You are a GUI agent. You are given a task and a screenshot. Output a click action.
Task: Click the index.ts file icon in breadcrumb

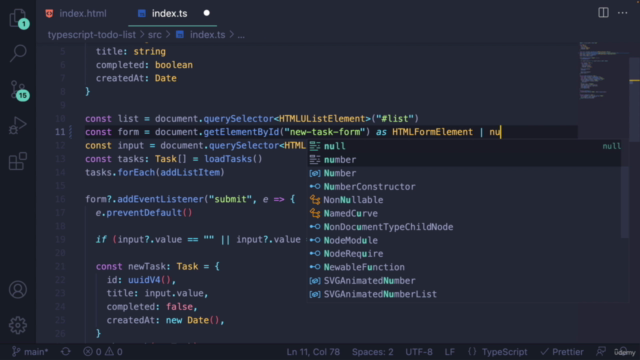180,35
